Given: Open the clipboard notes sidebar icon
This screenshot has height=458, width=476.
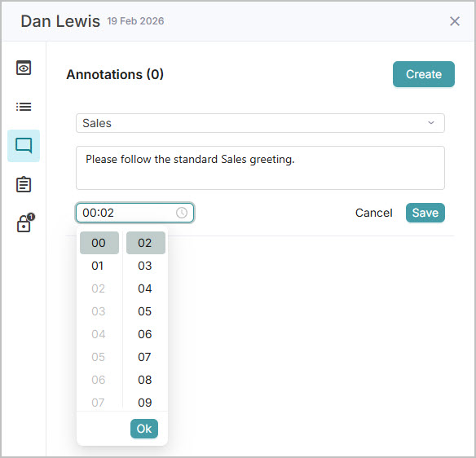Looking at the screenshot, I should point(24,184).
